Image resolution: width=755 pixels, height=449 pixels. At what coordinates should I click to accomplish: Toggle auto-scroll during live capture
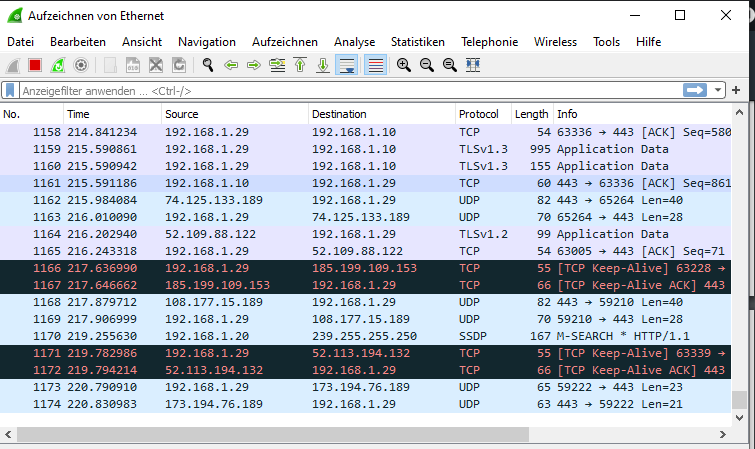tap(347, 65)
